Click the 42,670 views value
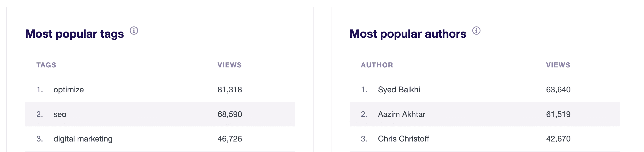 click(558, 139)
